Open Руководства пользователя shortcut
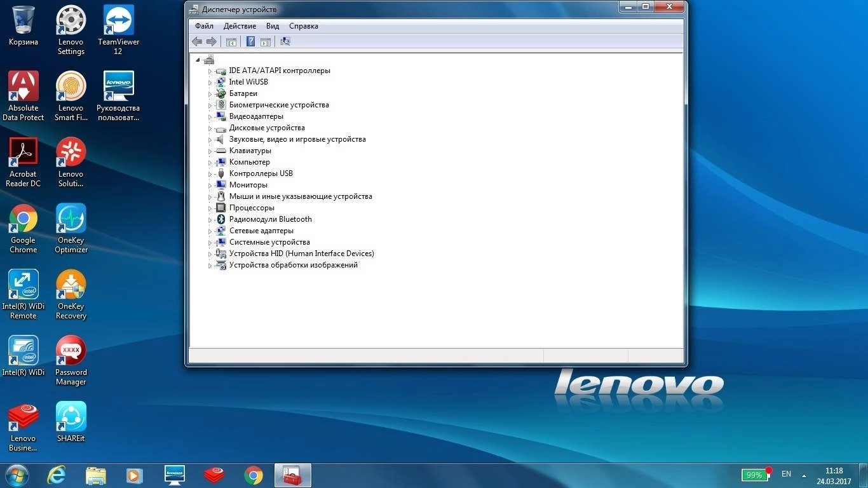The image size is (868, 488). coord(118,96)
